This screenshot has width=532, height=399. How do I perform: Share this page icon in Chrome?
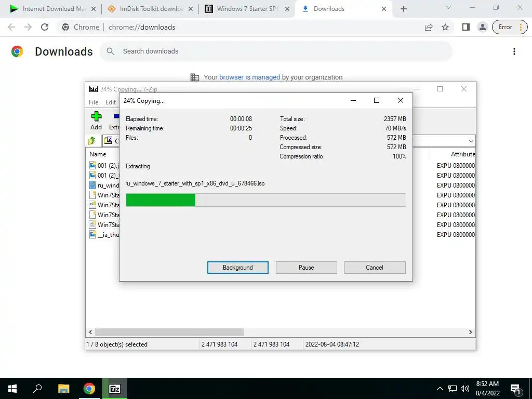pyautogui.click(x=429, y=27)
